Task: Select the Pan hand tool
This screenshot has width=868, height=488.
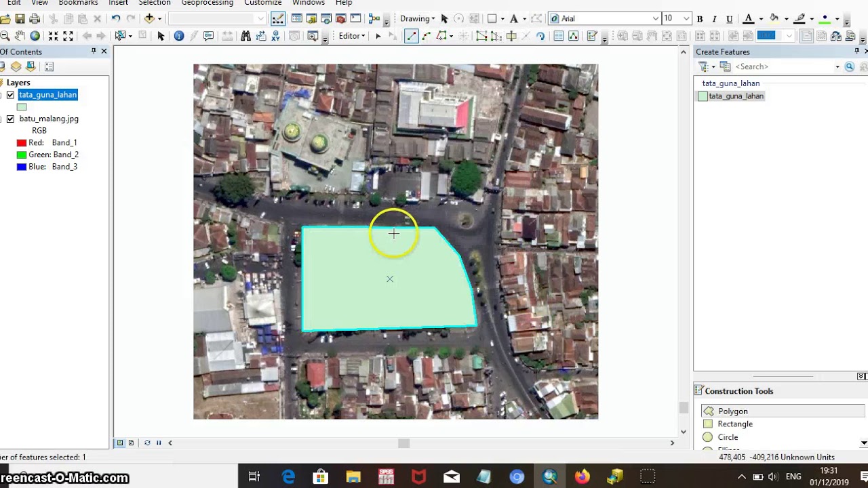Action: [20, 36]
